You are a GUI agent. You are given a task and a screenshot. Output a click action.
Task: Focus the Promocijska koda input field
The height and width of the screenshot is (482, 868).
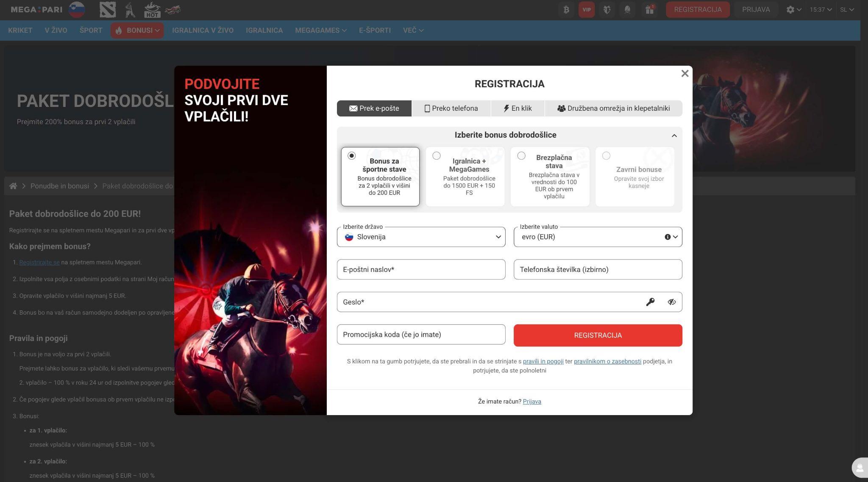421,335
